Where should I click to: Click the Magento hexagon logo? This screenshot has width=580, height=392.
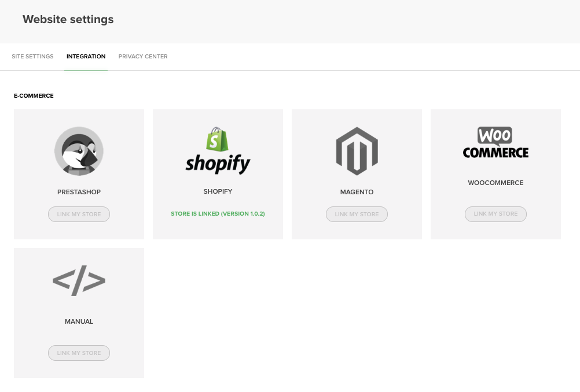coord(357,151)
